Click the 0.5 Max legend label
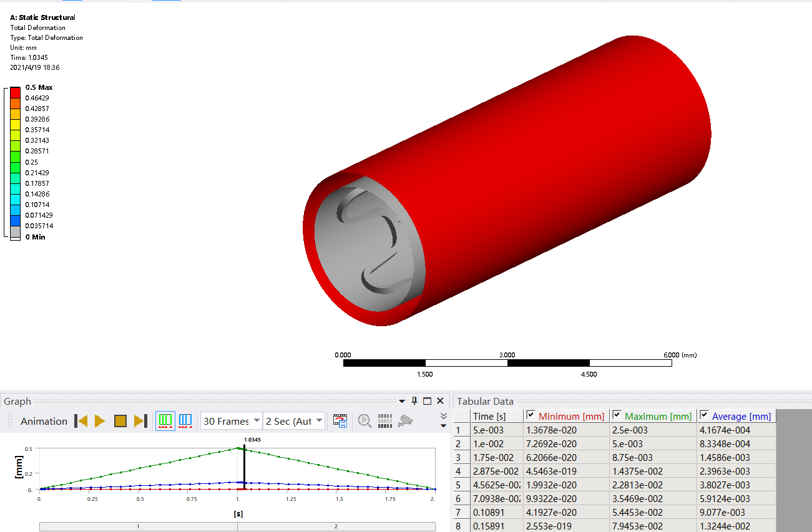 coord(39,87)
